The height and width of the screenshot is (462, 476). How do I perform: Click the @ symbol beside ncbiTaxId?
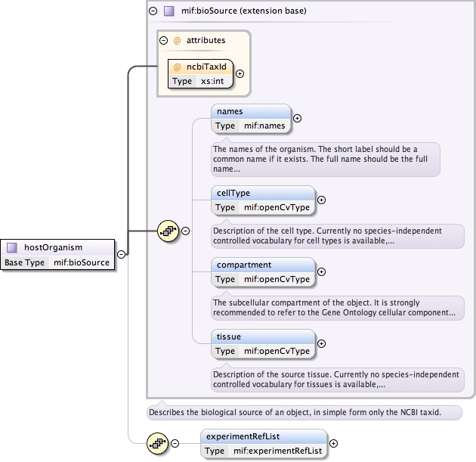tap(177, 67)
